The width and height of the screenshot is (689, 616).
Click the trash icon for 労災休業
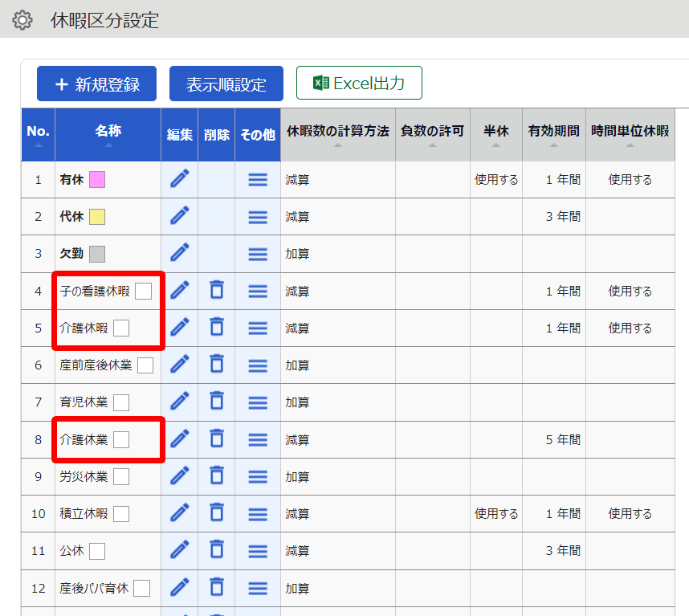[x=217, y=475]
